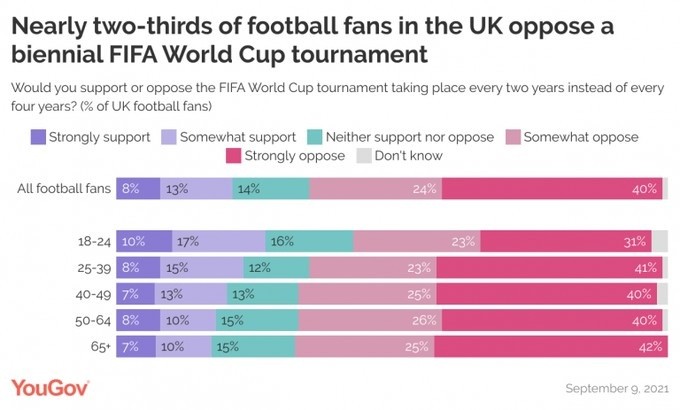Toggle the Don't know legend label

(x=408, y=155)
